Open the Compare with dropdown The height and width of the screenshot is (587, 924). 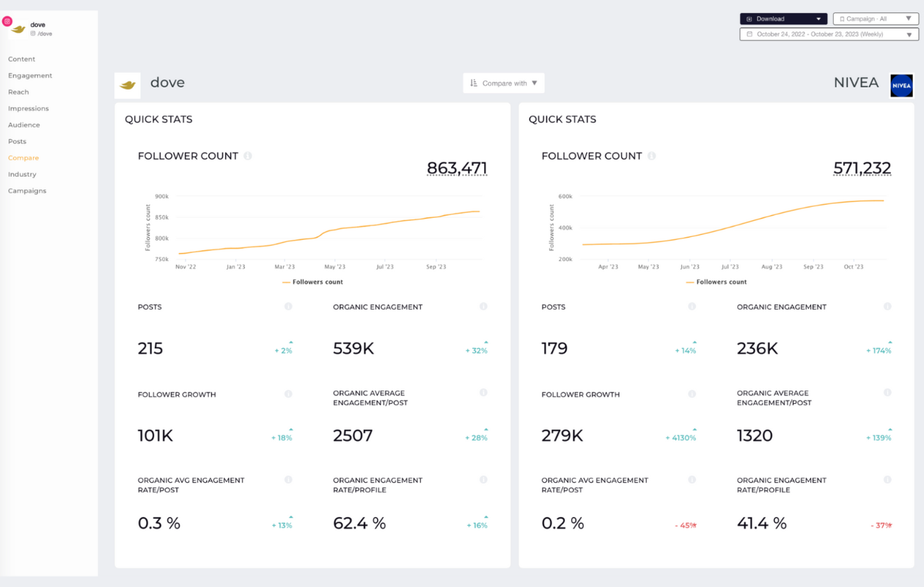tap(504, 83)
